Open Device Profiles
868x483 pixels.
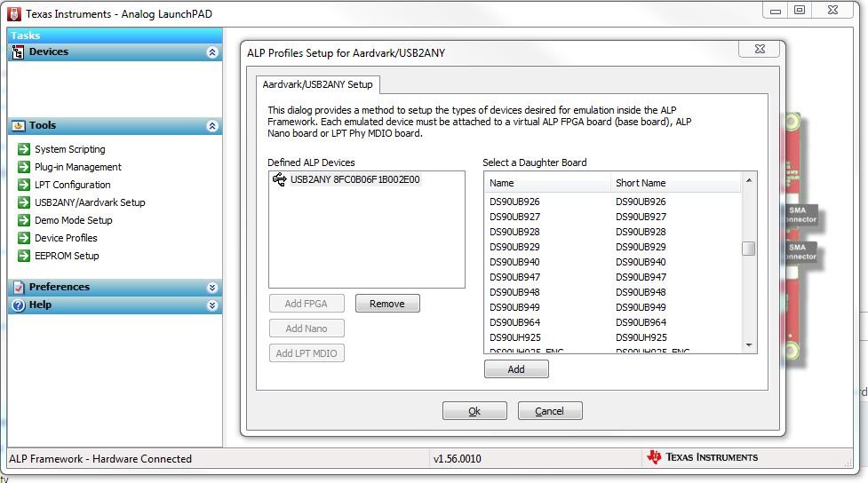66,238
